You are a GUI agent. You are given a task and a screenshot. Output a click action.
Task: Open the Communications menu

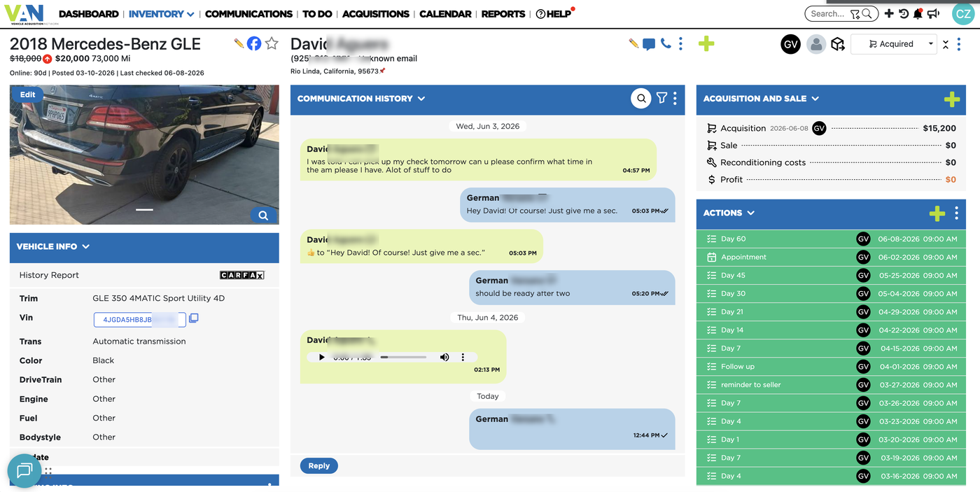tap(248, 13)
